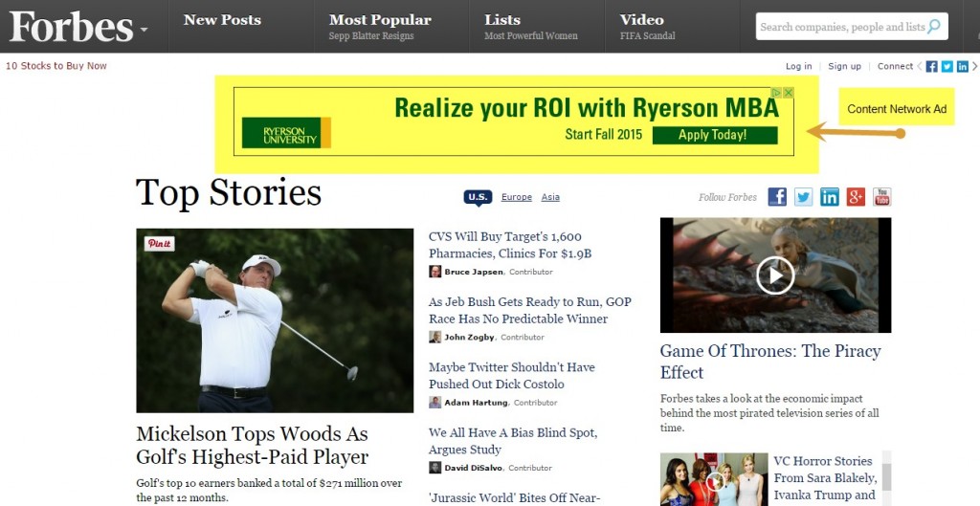Click the sidebar scrollbar thumb

(887, 477)
